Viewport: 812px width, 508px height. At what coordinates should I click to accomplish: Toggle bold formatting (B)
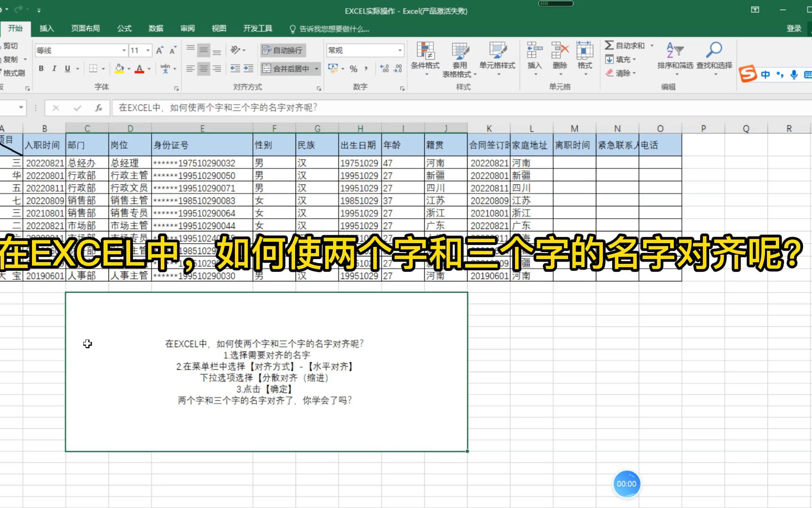[41, 69]
